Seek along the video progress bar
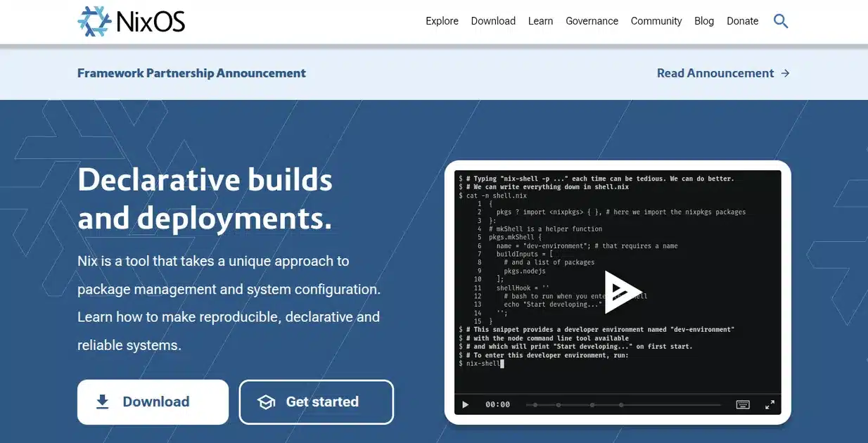 pyautogui.click(x=623, y=404)
